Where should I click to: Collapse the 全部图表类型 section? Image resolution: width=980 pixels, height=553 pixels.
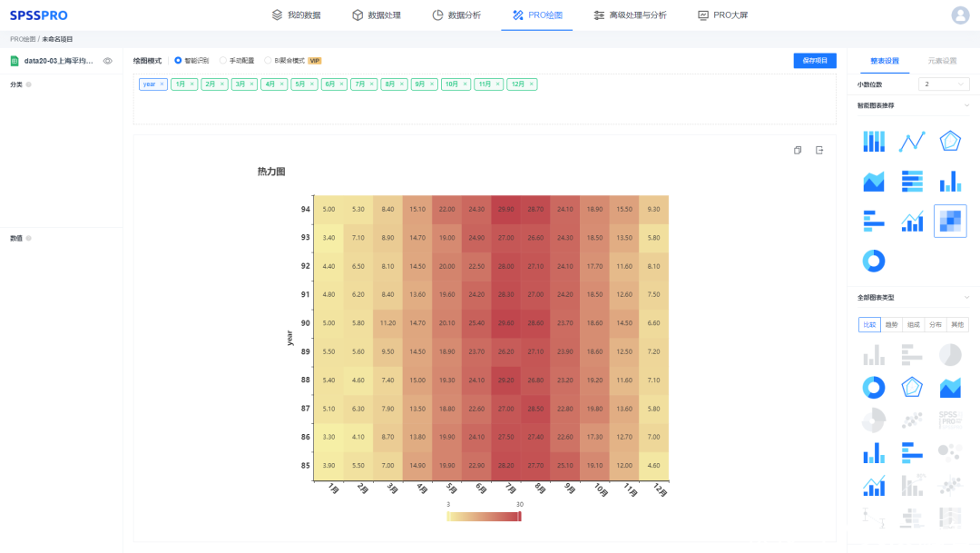click(x=966, y=298)
